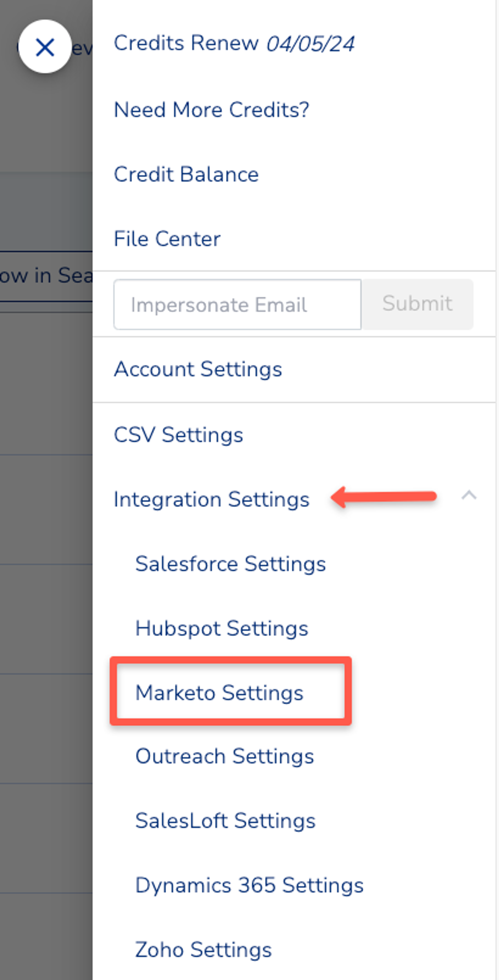Open Salesforce Settings
The width and height of the screenshot is (499, 980).
[x=231, y=564]
